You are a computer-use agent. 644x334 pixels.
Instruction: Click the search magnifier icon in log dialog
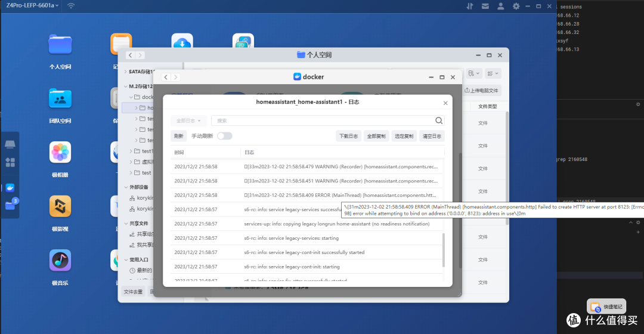(439, 120)
